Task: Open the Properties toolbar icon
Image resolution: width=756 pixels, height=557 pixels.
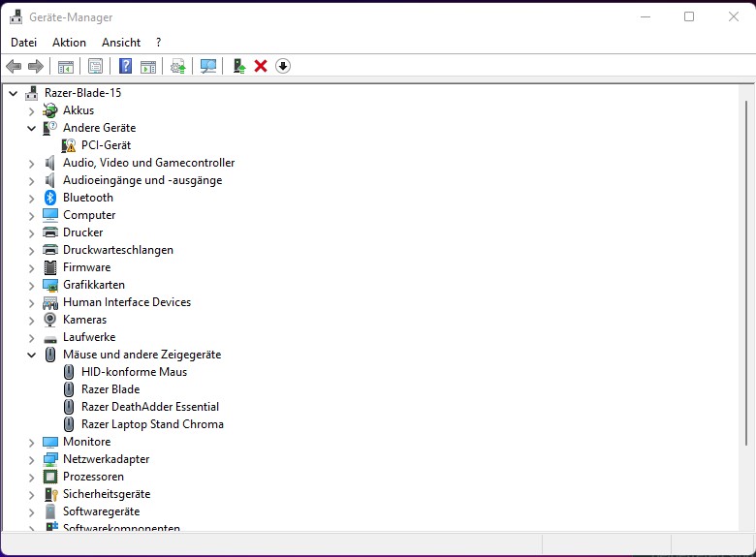Action: tap(95, 66)
